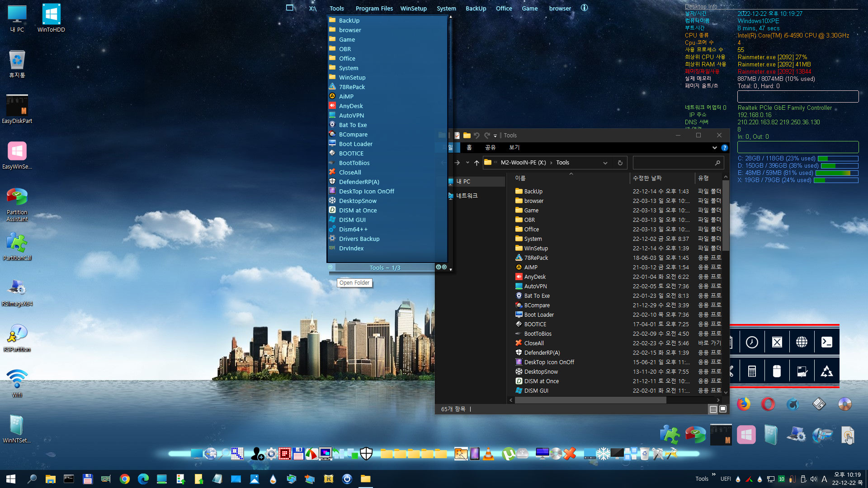This screenshot has height=488, width=868.
Task: Open Chrome from the taskbar
Action: (125, 479)
